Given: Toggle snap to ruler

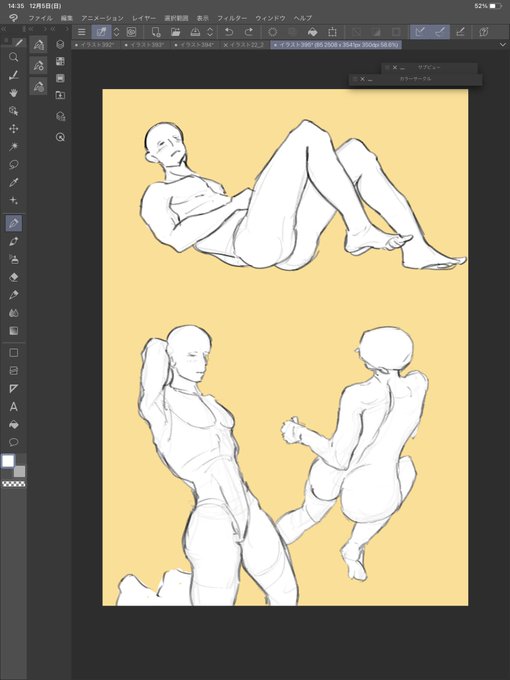Looking at the screenshot, I should tap(420, 32).
